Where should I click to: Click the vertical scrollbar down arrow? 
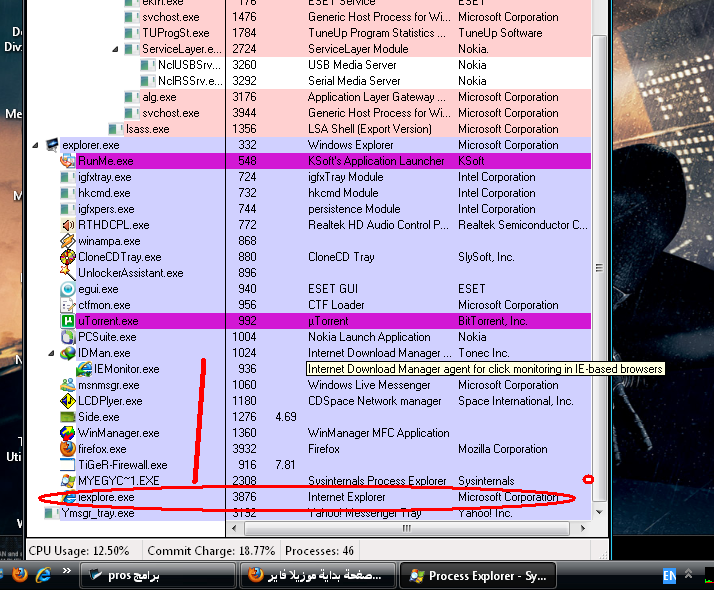coord(600,512)
